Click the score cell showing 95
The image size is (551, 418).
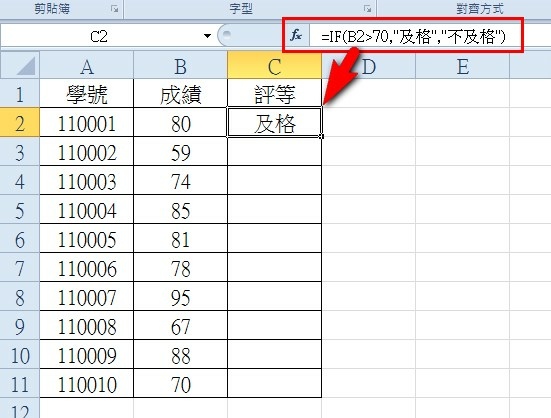[180, 296]
